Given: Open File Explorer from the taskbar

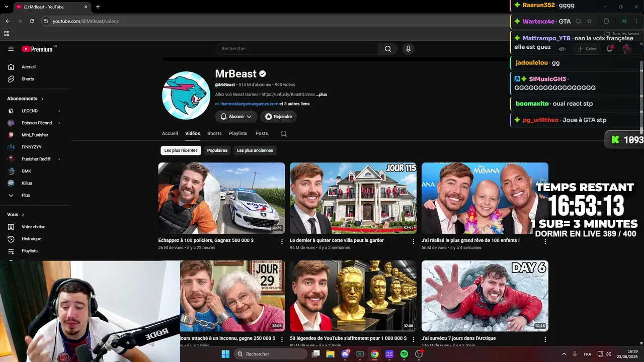Looking at the screenshot, I should [x=330, y=354].
